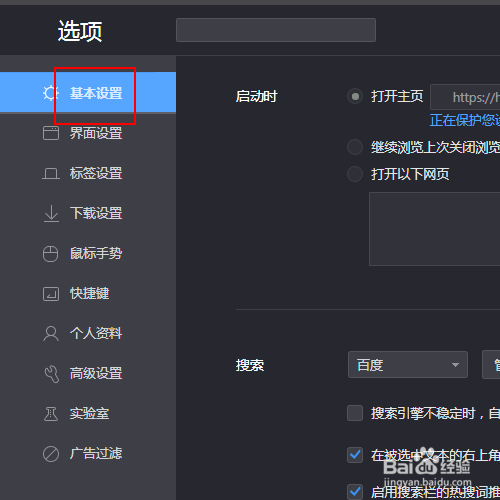
Task: Click the button next to 百度 dropdown
Action: pyautogui.click(x=491, y=364)
